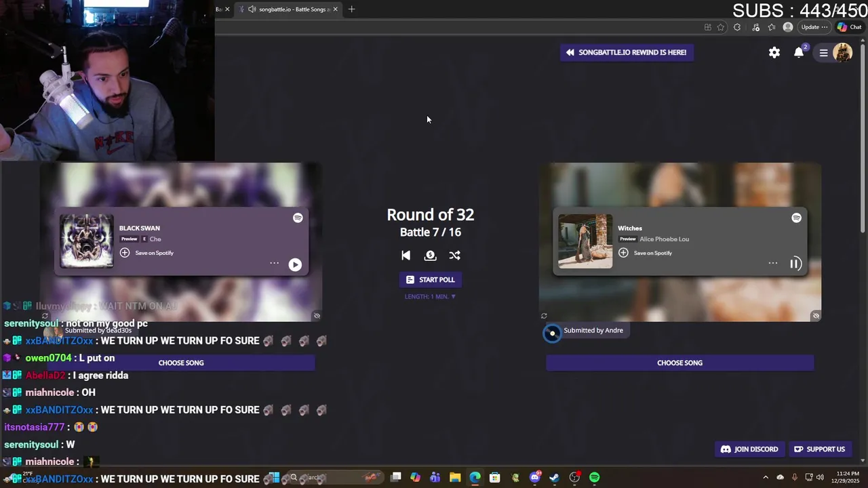Open browser profile account icon
Image resolution: width=868 pixels, height=488 pixels.
[x=788, y=27]
